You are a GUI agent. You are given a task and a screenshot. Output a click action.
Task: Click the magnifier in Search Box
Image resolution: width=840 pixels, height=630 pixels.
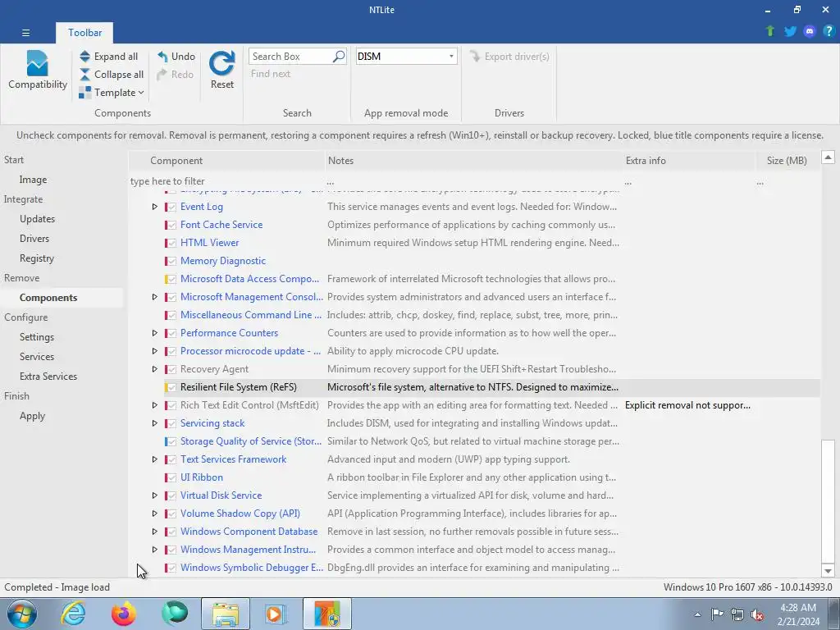click(x=339, y=57)
